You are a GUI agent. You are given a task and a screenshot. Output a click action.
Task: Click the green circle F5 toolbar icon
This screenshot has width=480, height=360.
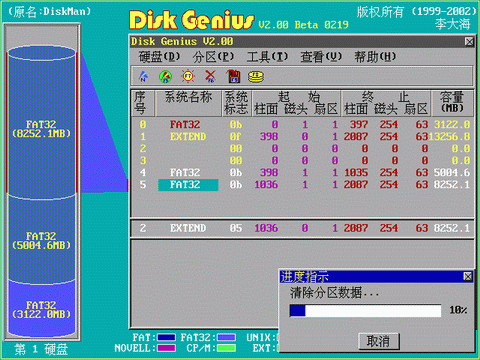coord(165,77)
